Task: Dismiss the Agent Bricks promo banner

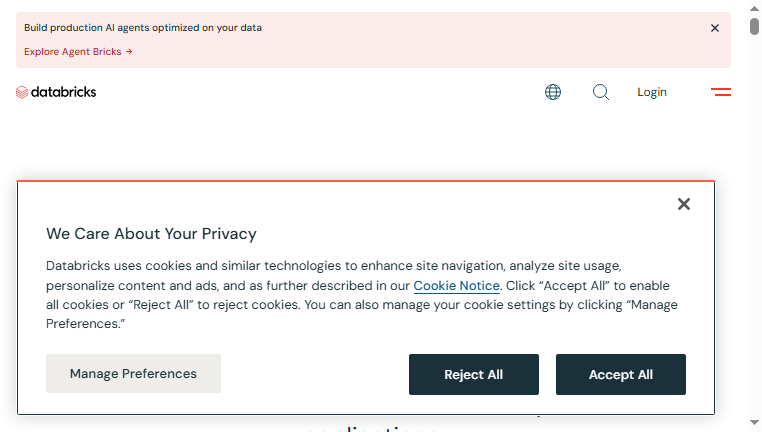Action: [x=714, y=28]
